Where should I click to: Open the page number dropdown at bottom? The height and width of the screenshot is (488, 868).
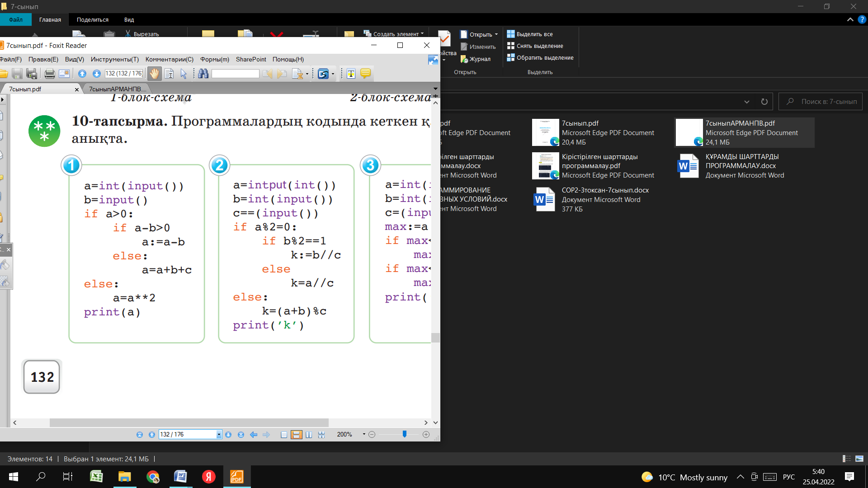click(219, 435)
